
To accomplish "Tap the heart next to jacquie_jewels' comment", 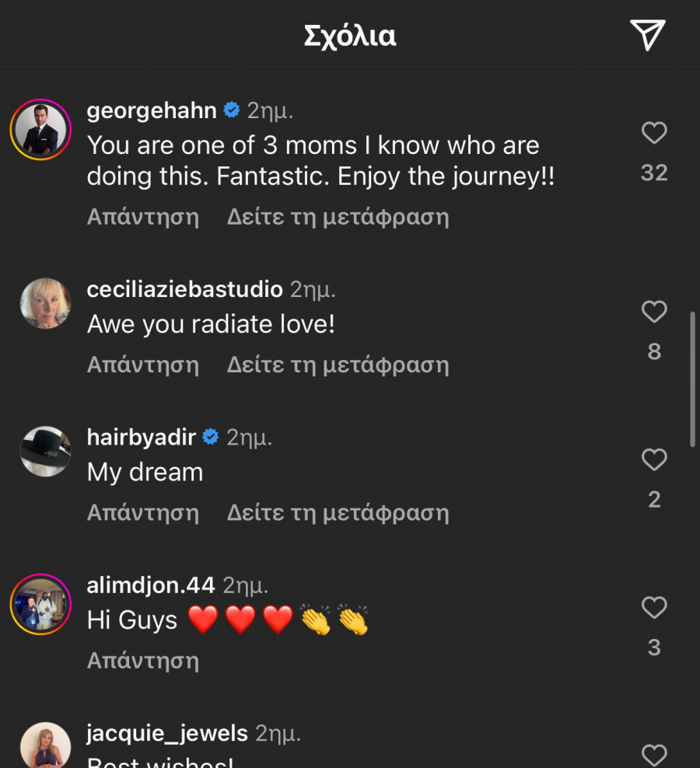I will 654,754.
